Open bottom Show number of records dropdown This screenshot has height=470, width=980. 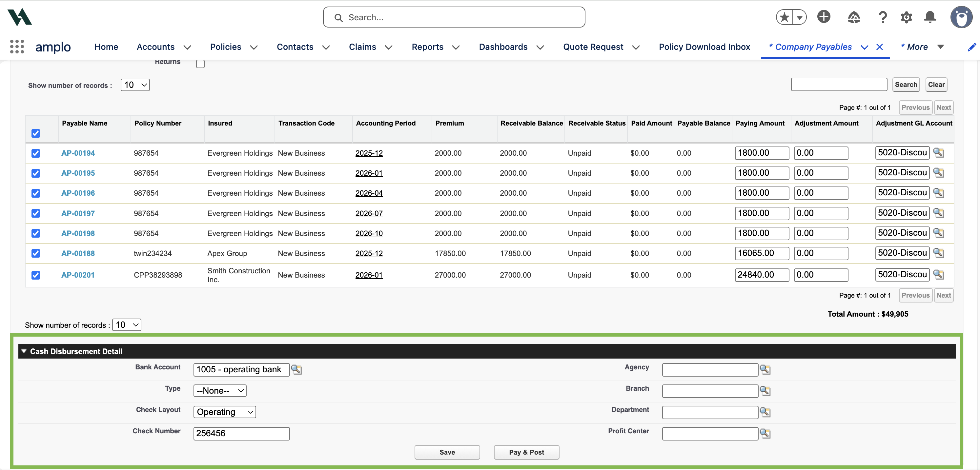(x=127, y=325)
